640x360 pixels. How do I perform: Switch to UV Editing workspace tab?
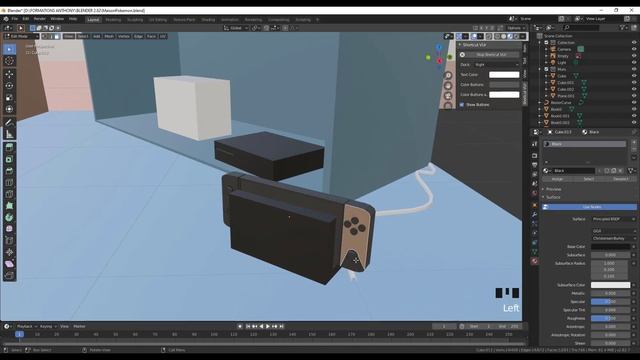coord(158,20)
